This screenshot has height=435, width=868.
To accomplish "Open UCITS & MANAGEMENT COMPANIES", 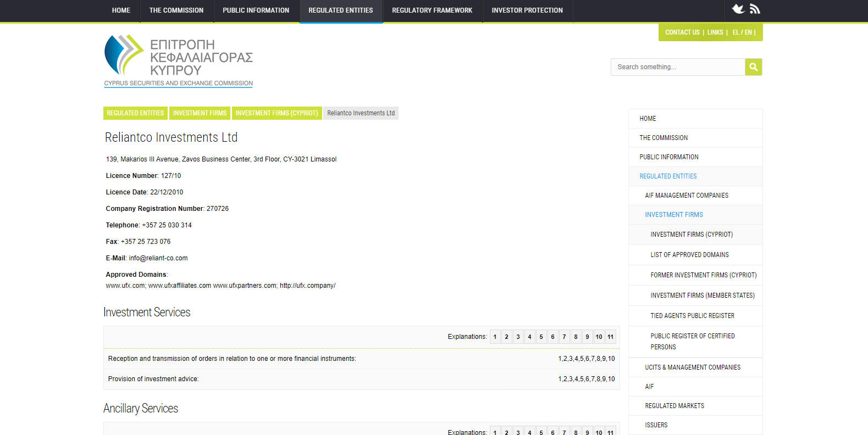I will point(695,367).
